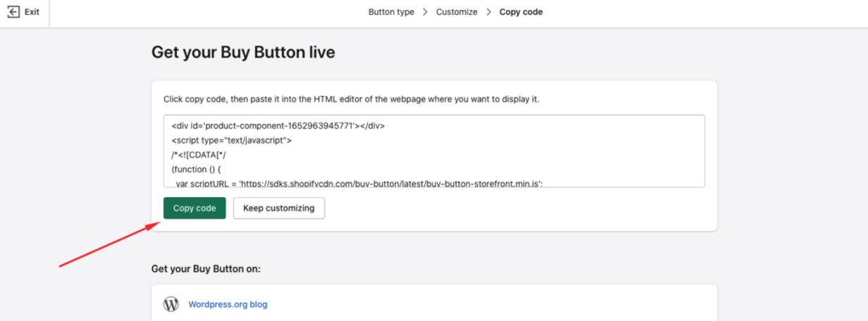Click chevron between Customize and Copy code
Image resolution: width=868 pixels, height=321 pixels.
click(488, 12)
